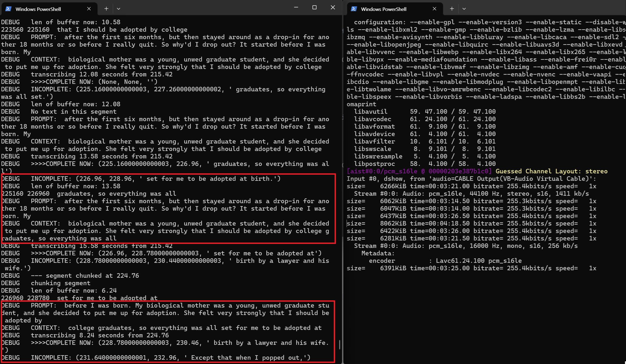
Task: Click the libavcodec version line in right terminal
Action: [x=425, y=119]
